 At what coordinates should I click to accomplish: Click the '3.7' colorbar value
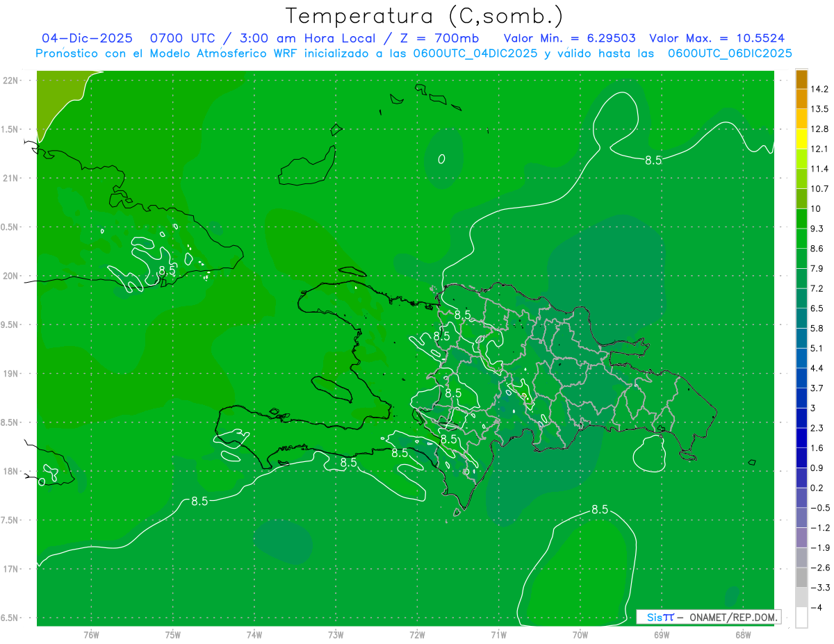817,388
